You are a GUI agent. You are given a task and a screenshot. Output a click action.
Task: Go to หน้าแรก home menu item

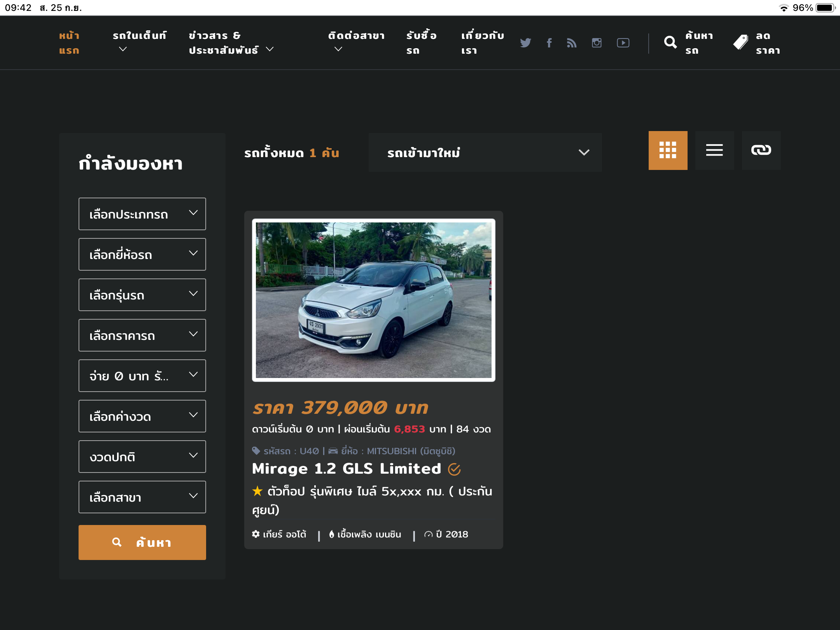click(69, 43)
